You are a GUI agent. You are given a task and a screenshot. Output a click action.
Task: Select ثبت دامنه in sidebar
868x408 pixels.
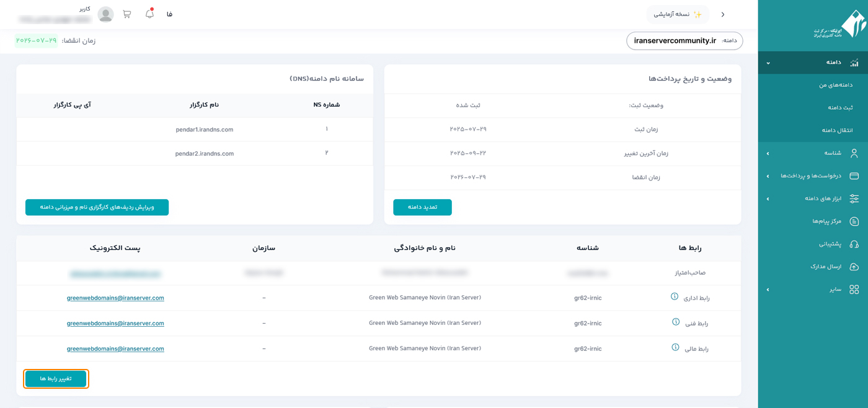click(839, 108)
